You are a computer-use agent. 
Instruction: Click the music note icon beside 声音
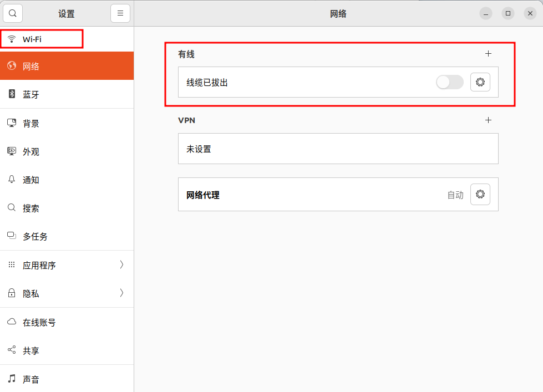point(12,379)
